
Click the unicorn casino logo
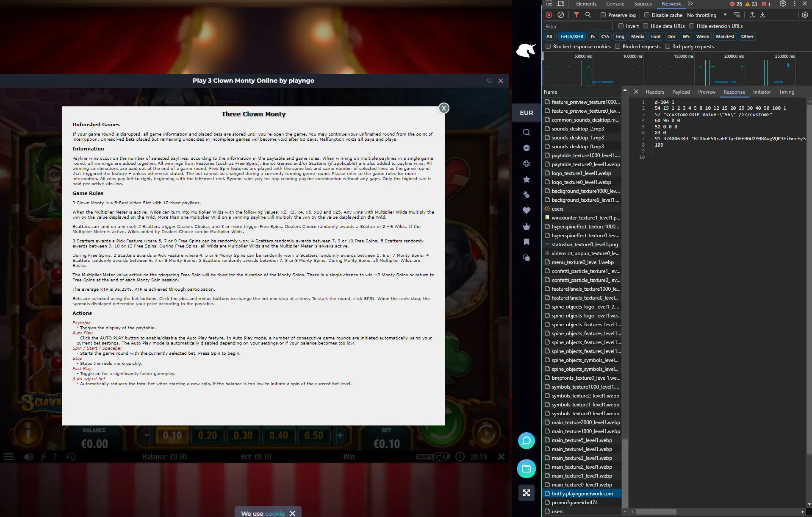[x=526, y=50]
